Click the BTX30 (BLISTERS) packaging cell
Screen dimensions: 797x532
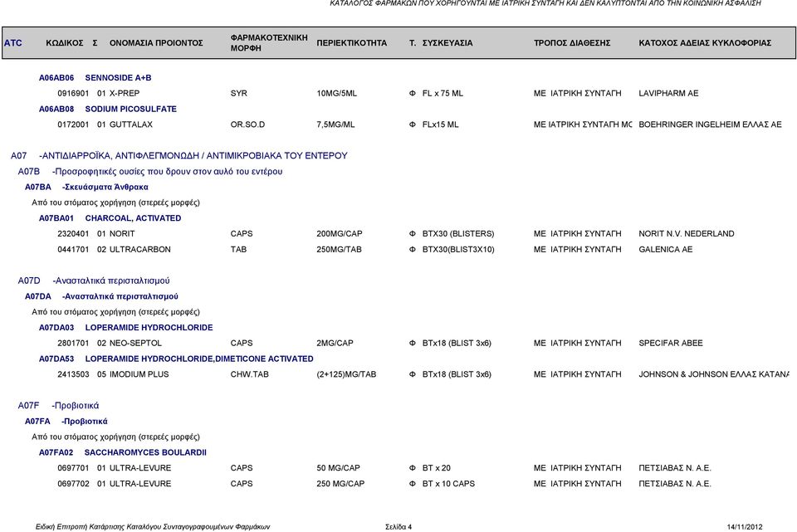[x=458, y=234]
